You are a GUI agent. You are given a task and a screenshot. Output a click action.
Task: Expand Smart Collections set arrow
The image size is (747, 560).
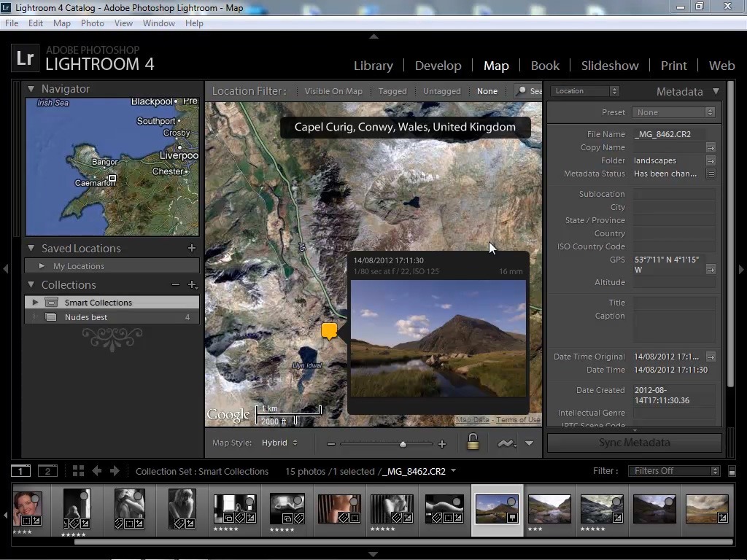tap(35, 302)
